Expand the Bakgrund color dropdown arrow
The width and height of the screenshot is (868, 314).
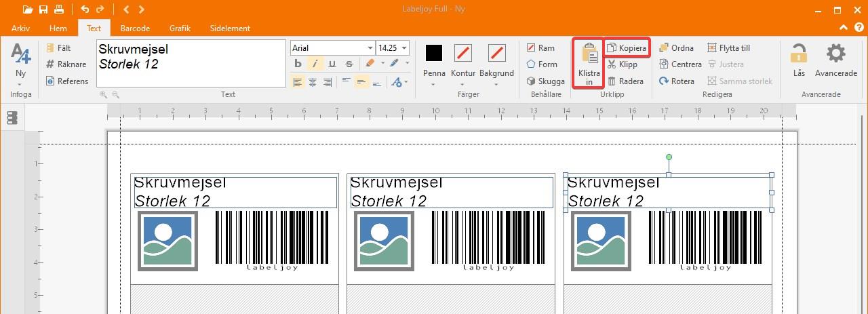(496, 85)
